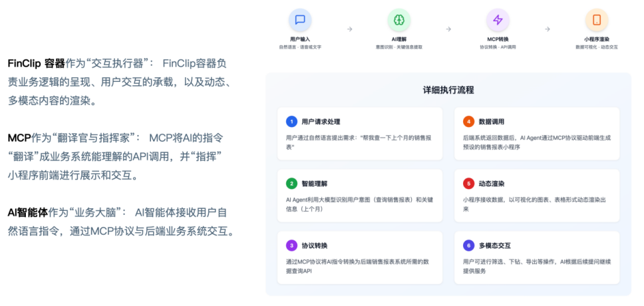
Task: Click the 小程序渲染 phone icon
Action: click(x=597, y=20)
